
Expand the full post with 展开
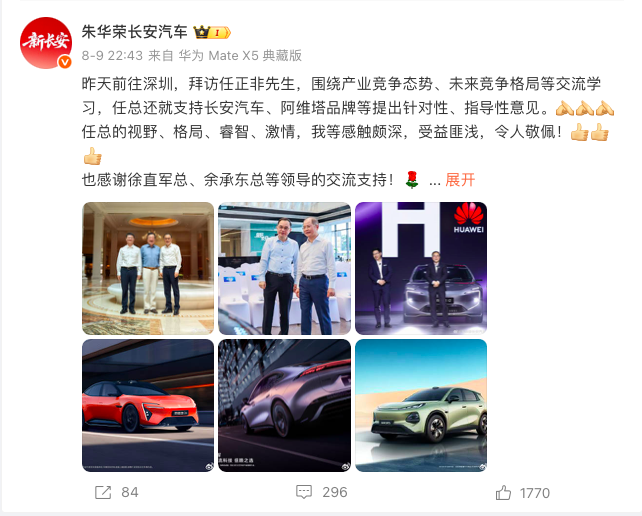tap(460, 180)
